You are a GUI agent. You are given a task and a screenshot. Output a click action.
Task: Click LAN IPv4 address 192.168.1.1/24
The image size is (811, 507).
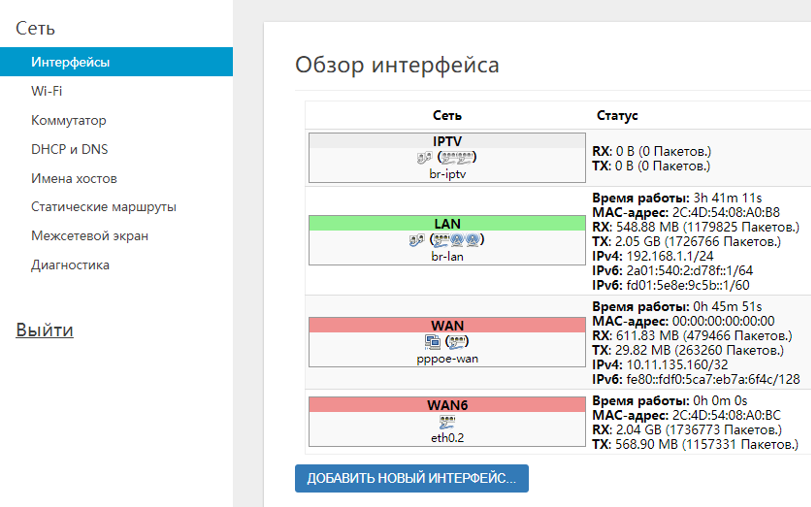point(670,256)
